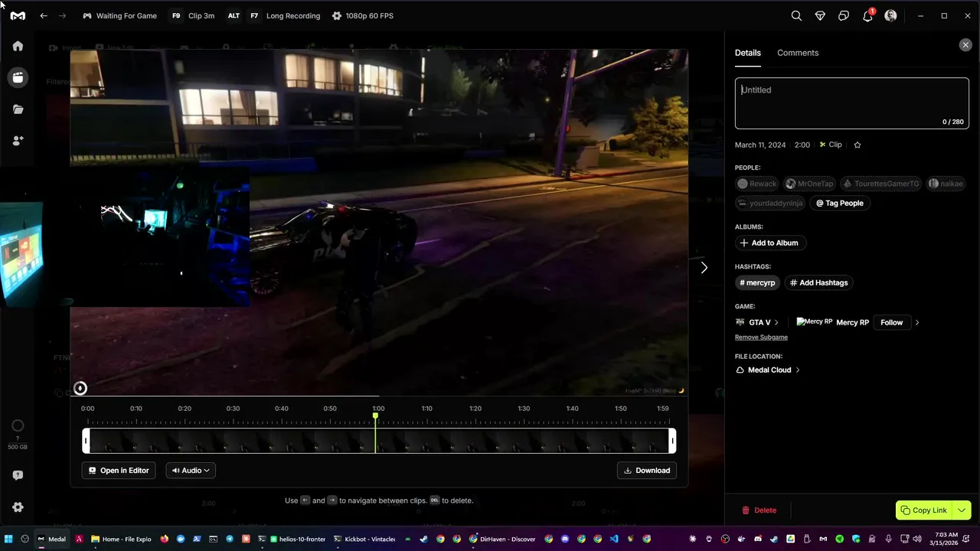
Task: Go forward with the right arrow
Action: click(x=63, y=15)
